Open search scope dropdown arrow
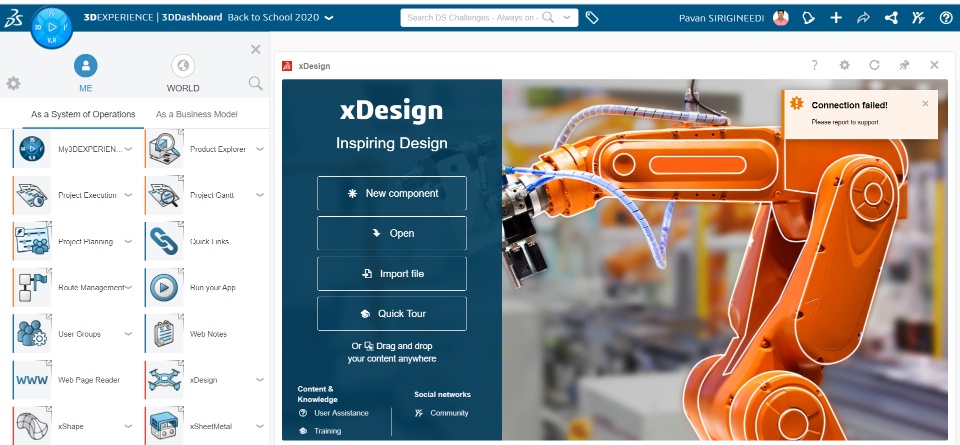The width and height of the screenshot is (960, 445). (x=568, y=18)
